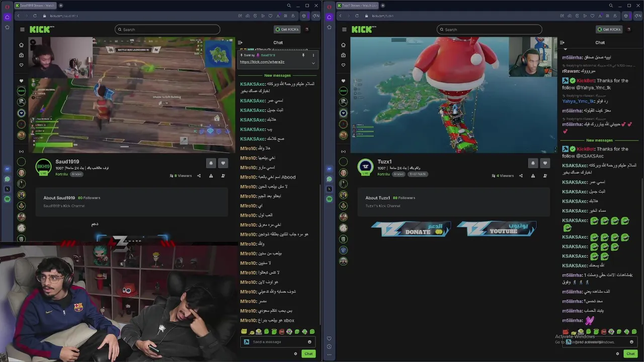The width and height of the screenshot is (644, 362).
Task: Select Saud1919 Stream browser tab
Action: (x=35, y=6)
